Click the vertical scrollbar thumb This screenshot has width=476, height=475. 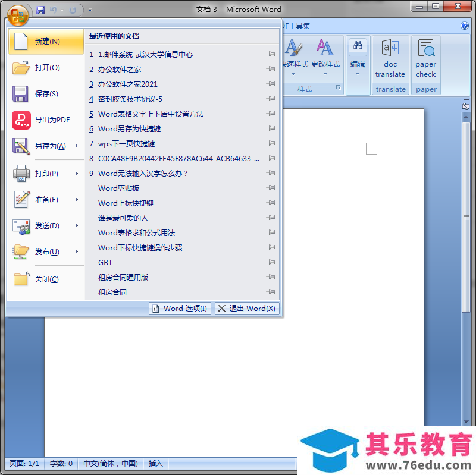tap(466, 217)
